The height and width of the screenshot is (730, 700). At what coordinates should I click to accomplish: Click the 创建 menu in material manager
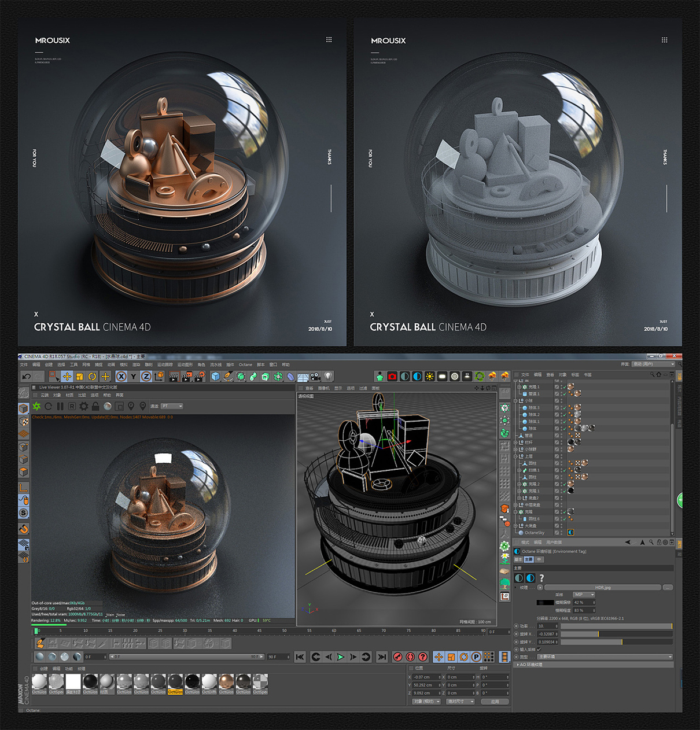44,669
